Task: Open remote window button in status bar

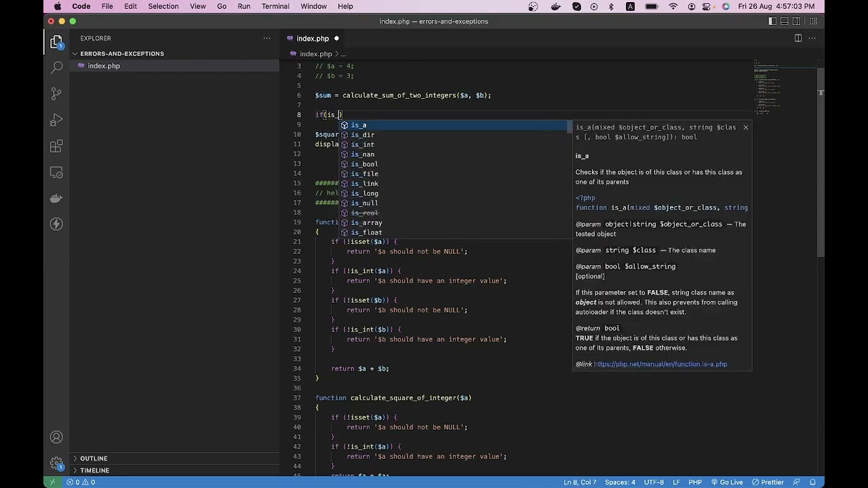Action: pyautogui.click(x=53, y=482)
